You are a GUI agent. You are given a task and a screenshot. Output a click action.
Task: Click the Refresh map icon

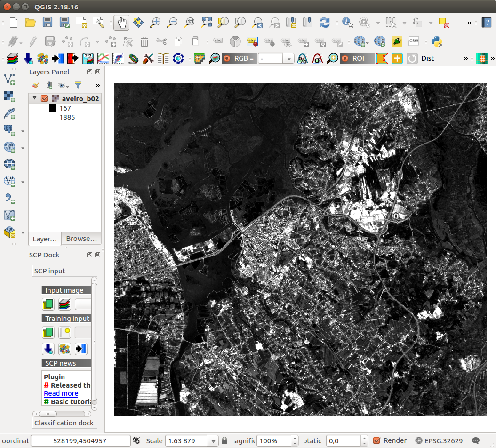click(x=325, y=22)
